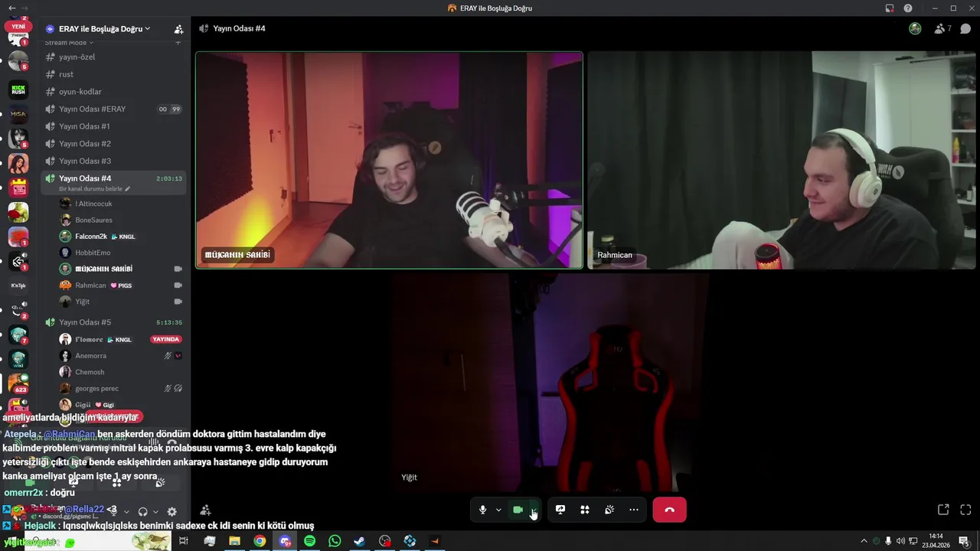This screenshot has height=551, width=980.
Task: Open the oyun-kodlar text channel
Action: 114,92
